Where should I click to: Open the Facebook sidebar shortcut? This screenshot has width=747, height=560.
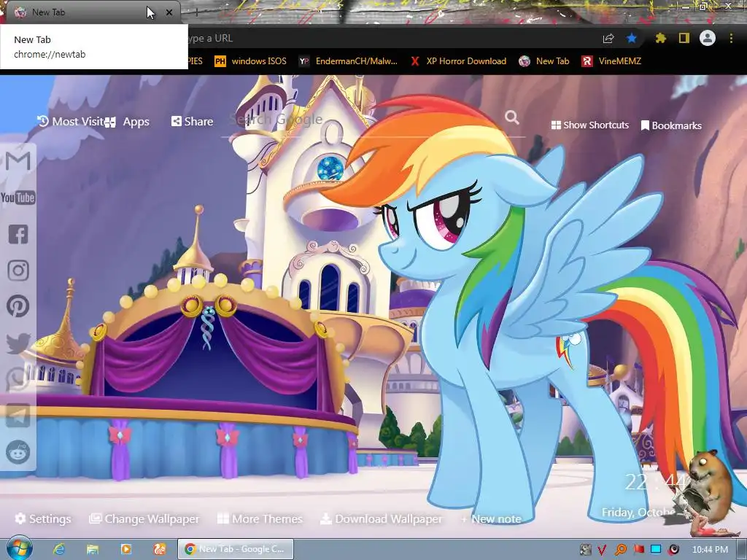(18, 234)
